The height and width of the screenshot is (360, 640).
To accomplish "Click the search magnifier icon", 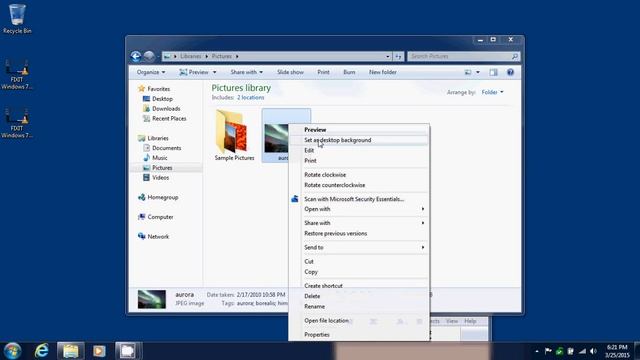I will [x=515, y=56].
